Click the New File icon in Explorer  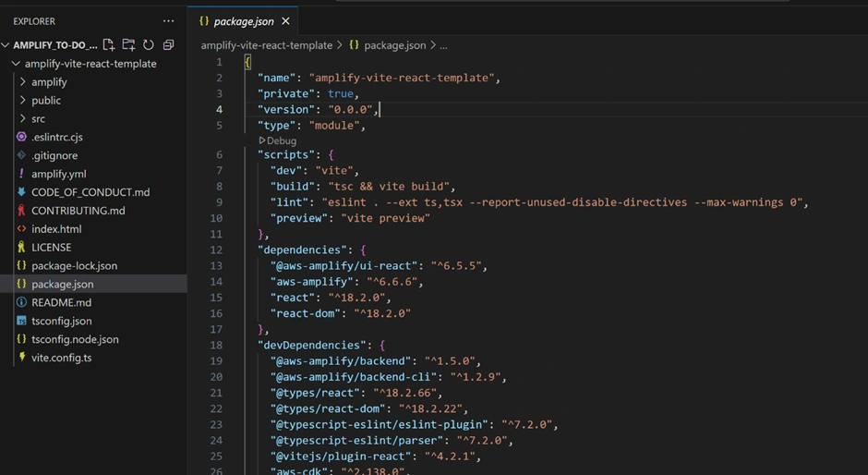pos(109,45)
